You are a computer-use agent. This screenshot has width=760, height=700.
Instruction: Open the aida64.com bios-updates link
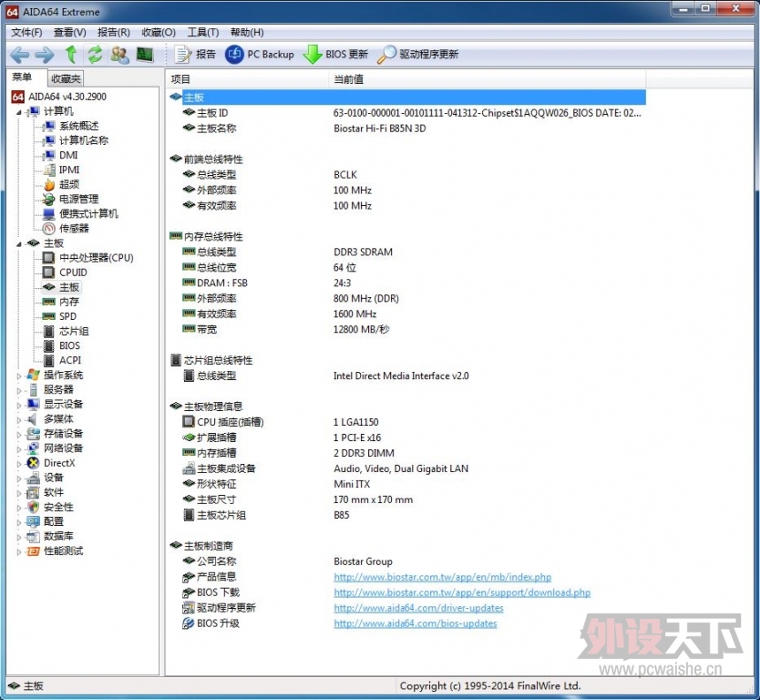[415, 623]
